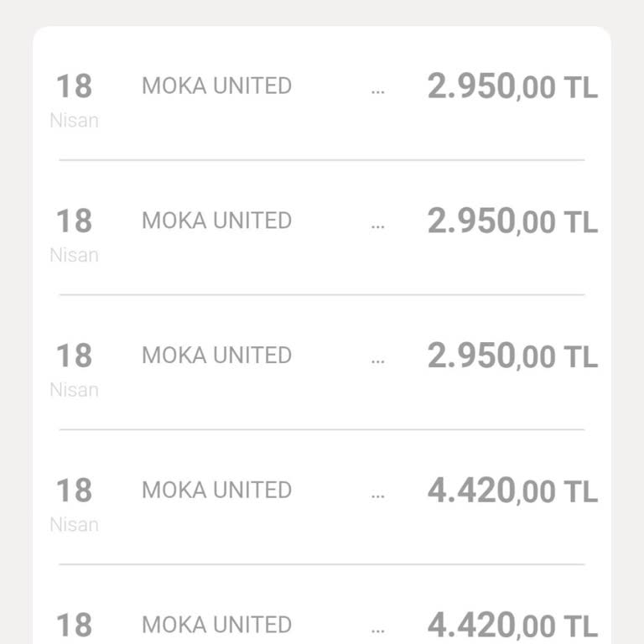Select the date 18 on the bottom-most transaction

click(74, 626)
